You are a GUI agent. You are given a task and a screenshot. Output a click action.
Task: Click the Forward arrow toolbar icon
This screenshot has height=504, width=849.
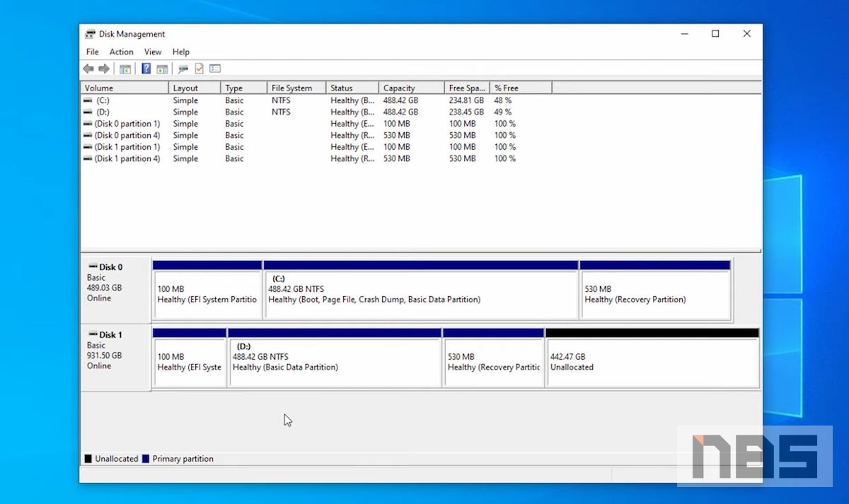(104, 69)
